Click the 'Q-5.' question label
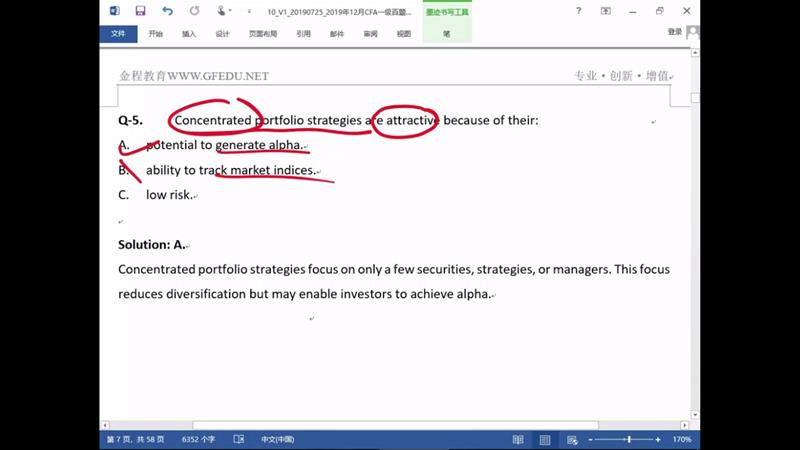Image resolution: width=800 pixels, height=450 pixels. [x=131, y=120]
